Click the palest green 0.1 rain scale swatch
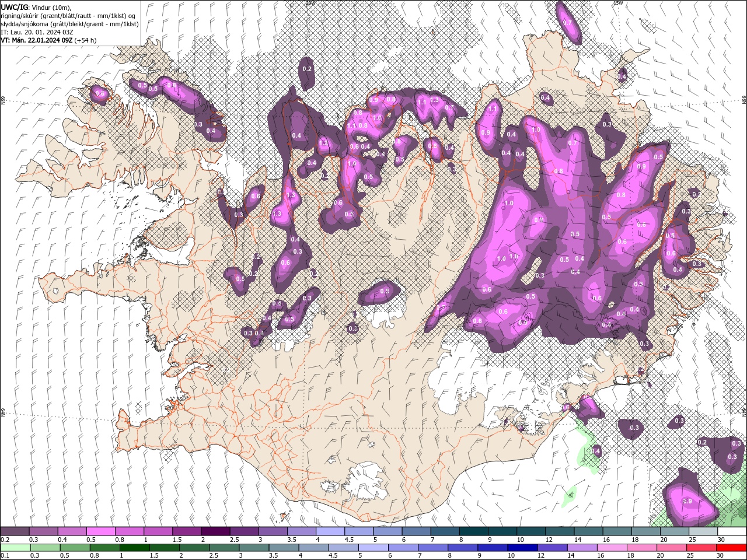Screen dimensions: 747x560 15,548
